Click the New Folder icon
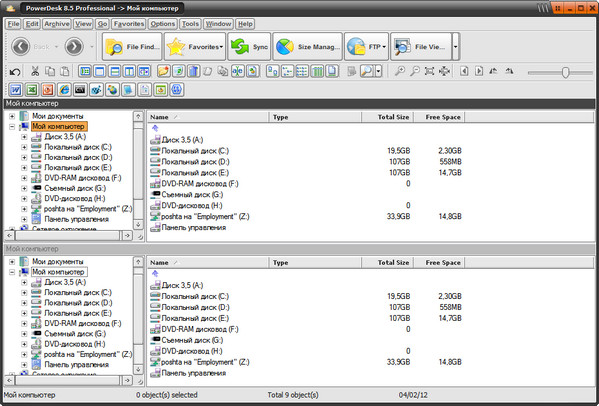 tap(164, 71)
